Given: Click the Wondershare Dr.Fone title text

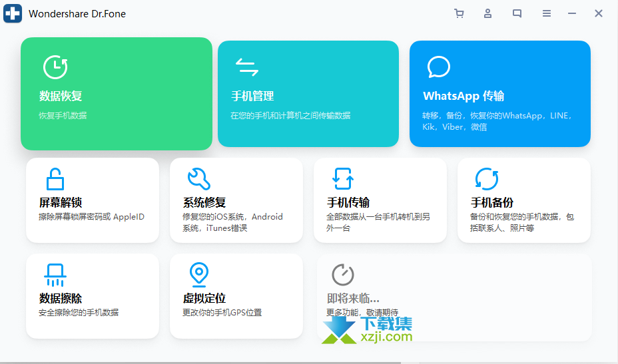Looking at the screenshot, I should point(77,14).
